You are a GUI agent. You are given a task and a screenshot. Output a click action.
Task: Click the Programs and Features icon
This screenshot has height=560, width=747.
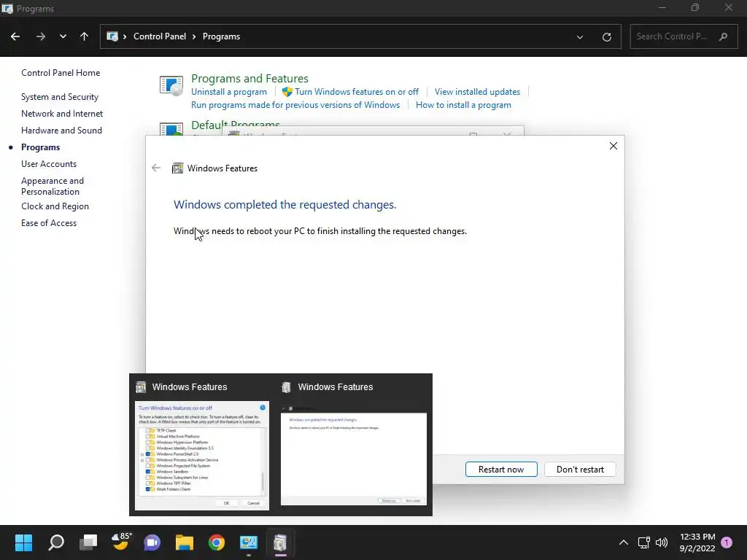(x=171, y=86)
